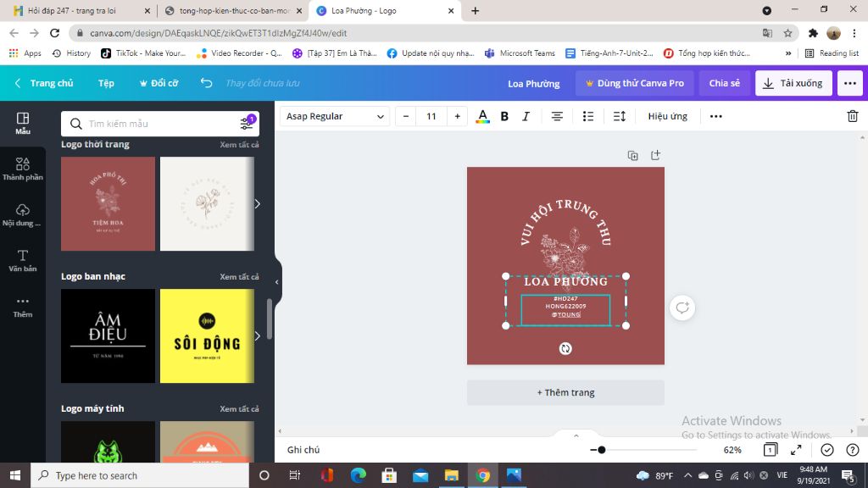The height and width of the screenshot is (488, 868).
Task: Expand hidden bookmarks chevron
Action: pyautogui.click(x=788, y=53)
